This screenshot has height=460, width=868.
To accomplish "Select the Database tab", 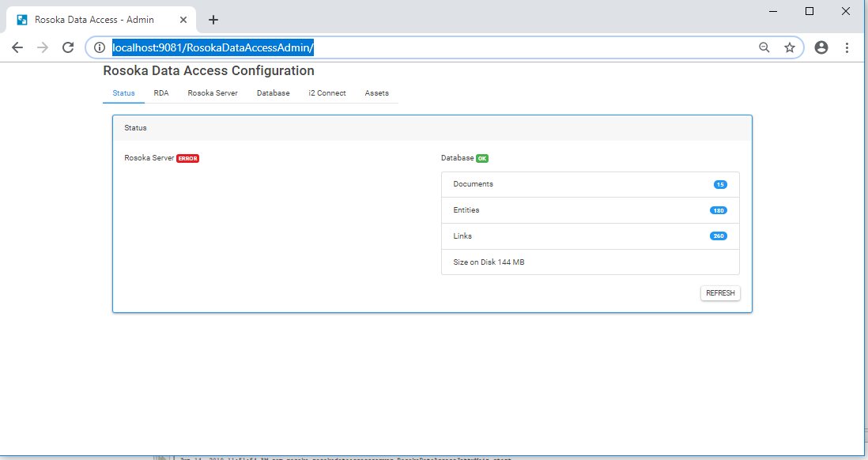I will [273, 93].
